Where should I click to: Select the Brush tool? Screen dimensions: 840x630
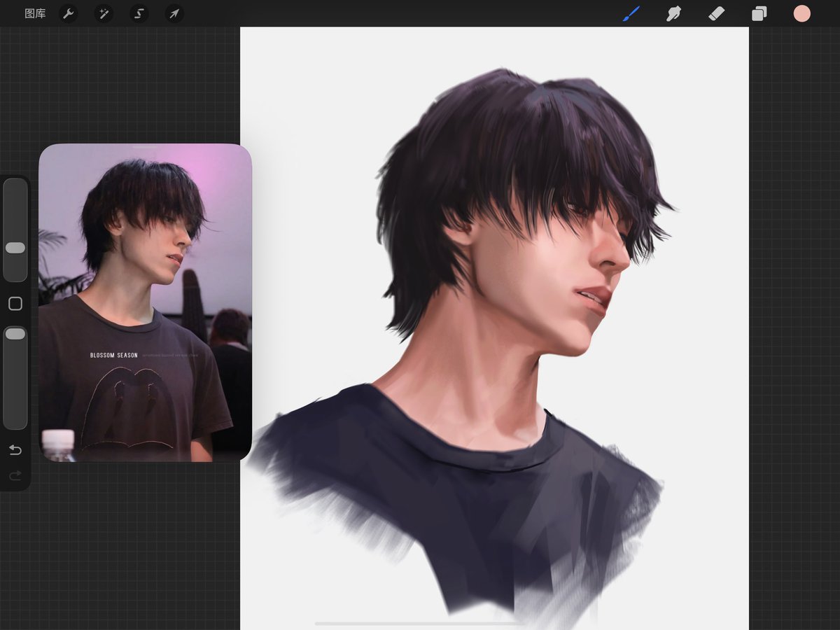pyautogui.click(x=631, y=13)
